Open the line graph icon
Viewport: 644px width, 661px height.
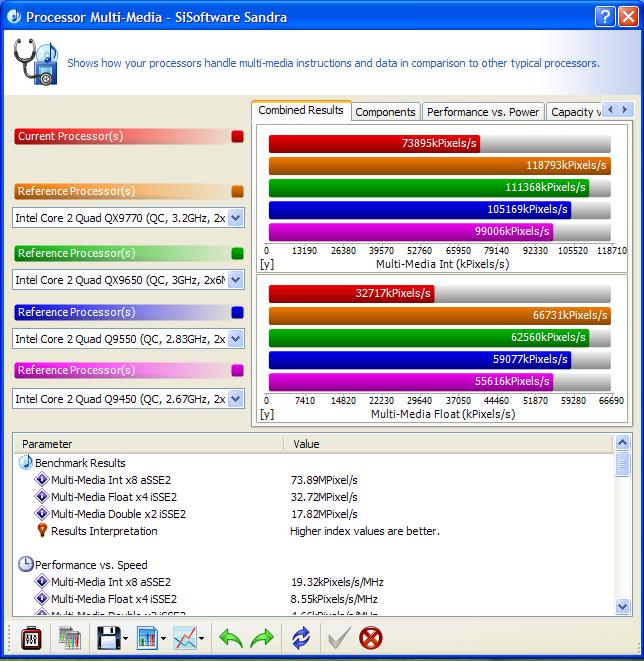185,638
